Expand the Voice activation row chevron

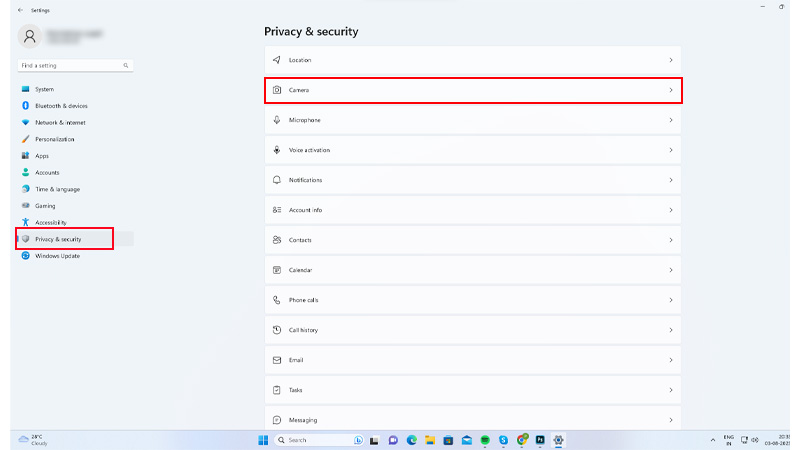[671, 150]
